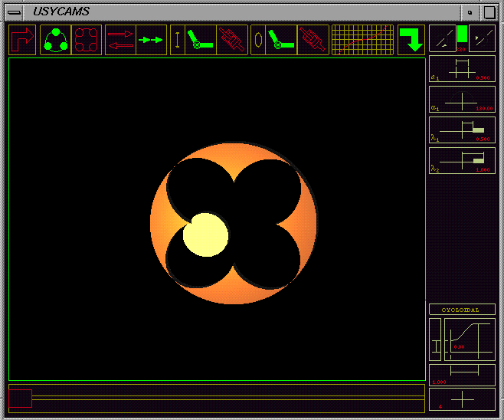
Task: Click the 1.000 span width panel
Action: tap(462, 375)
